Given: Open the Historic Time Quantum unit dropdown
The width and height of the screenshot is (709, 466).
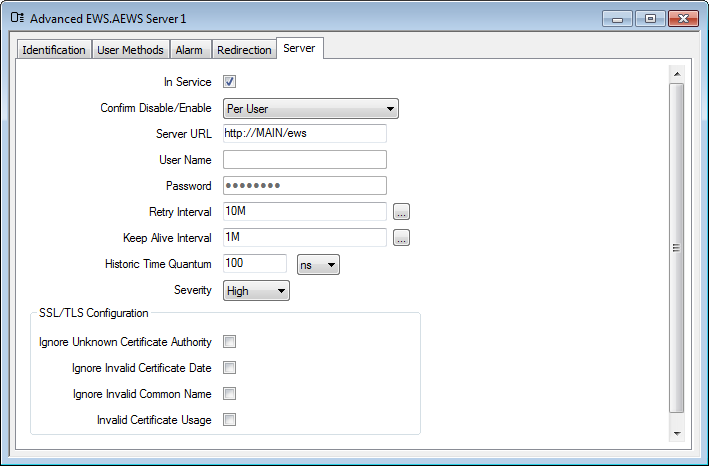Looking at the screenshot, I should point(319,264).
